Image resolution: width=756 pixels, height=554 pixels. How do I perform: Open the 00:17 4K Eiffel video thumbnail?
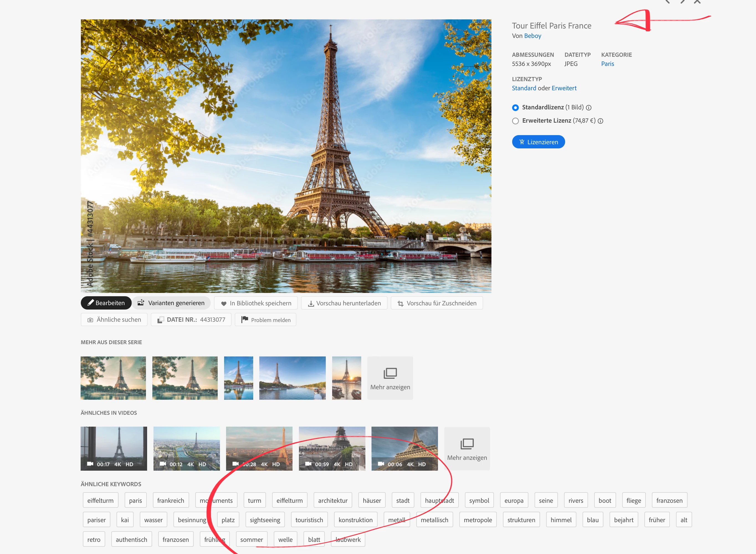pyautogui.click(x=114, y=448)
